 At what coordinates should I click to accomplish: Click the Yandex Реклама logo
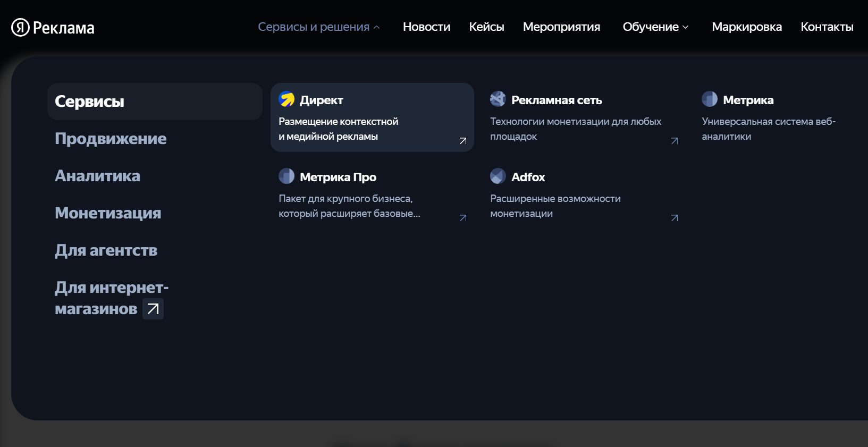pos(53,28)
